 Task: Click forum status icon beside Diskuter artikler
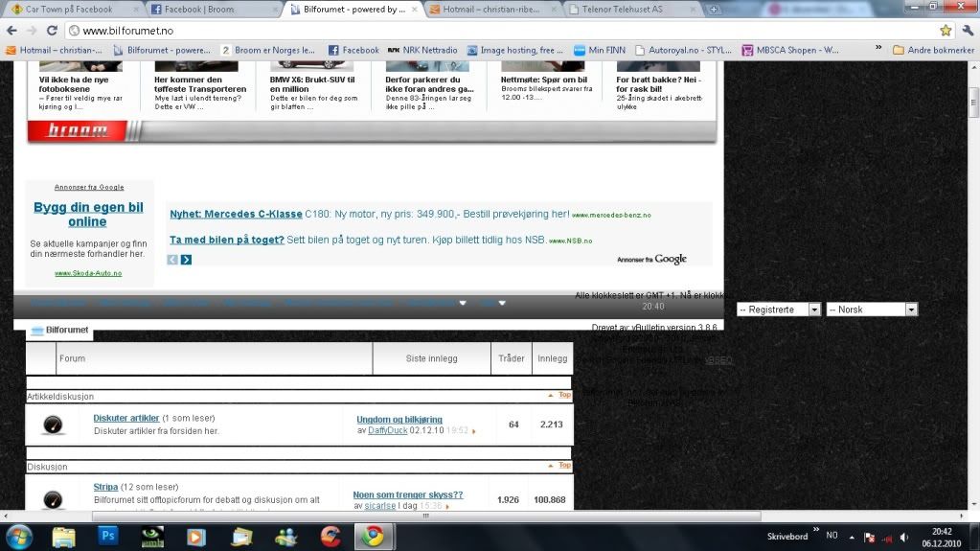(54, 424)
